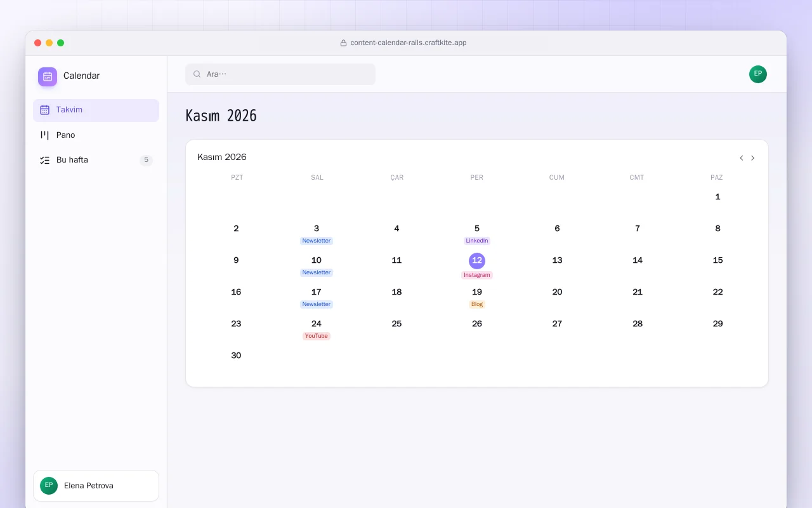The height and width of the screenshot is (508, 812).
Task: Select day 23 in the calendar
Action: point(236,324)
